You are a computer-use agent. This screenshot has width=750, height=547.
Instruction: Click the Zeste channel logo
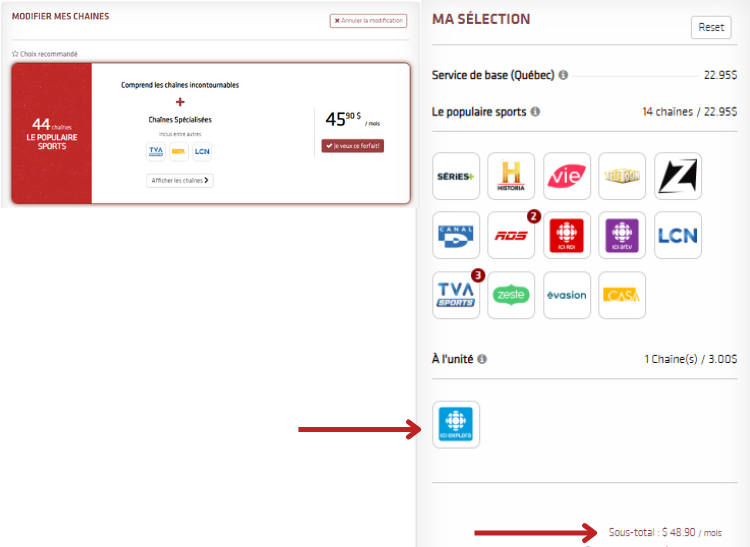(x=511, y=295)
